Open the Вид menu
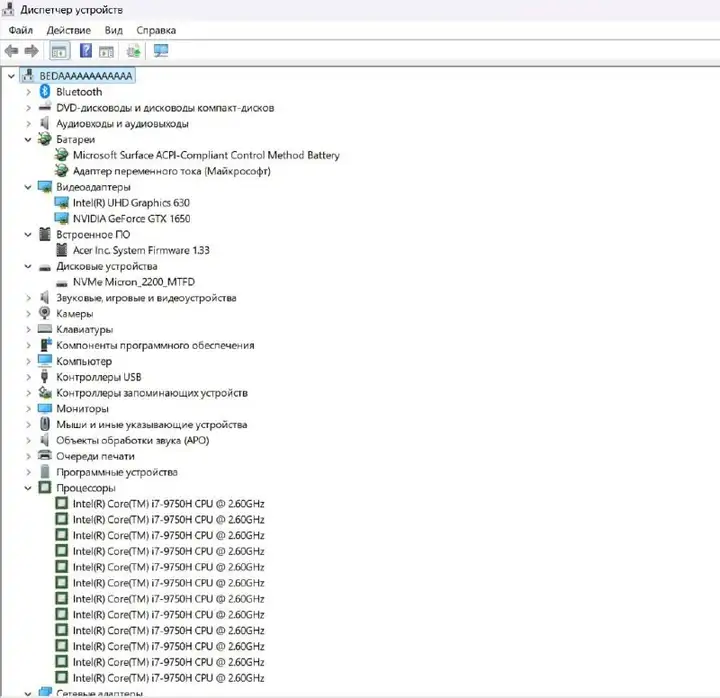The image size is (720, 698). pyautogui.click(x=113, y=30)
